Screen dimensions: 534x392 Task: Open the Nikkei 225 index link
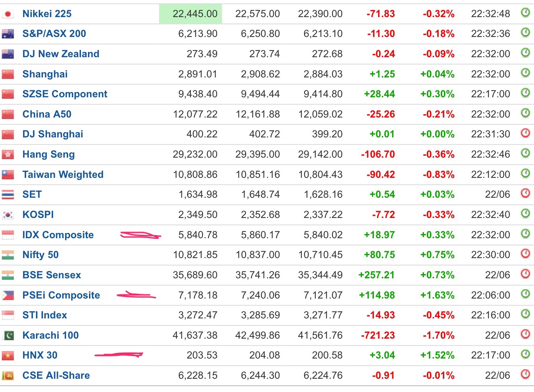click(x=47, y=14)
